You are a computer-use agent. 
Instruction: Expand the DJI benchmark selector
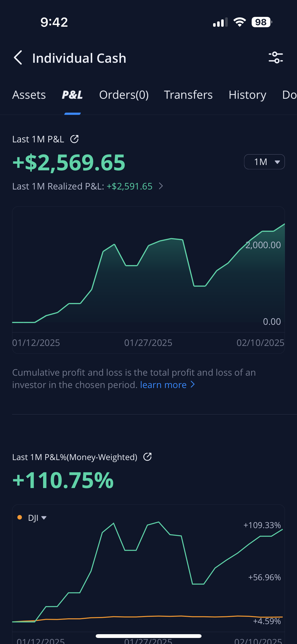tap(37, 518)
